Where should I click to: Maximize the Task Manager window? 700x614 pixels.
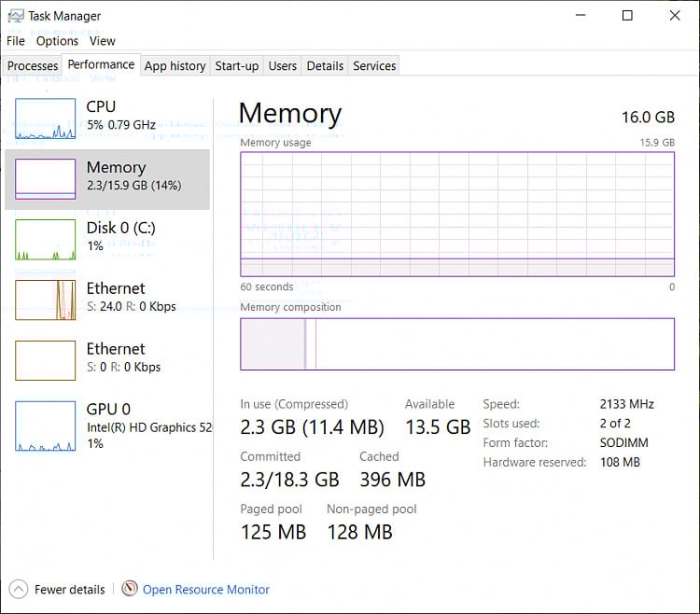[627, 15]
